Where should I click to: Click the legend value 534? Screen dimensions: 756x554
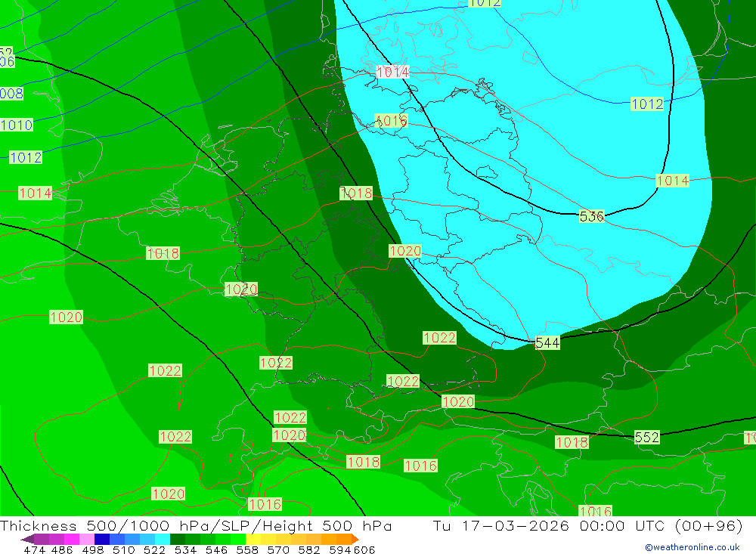(x=185, y=549)
